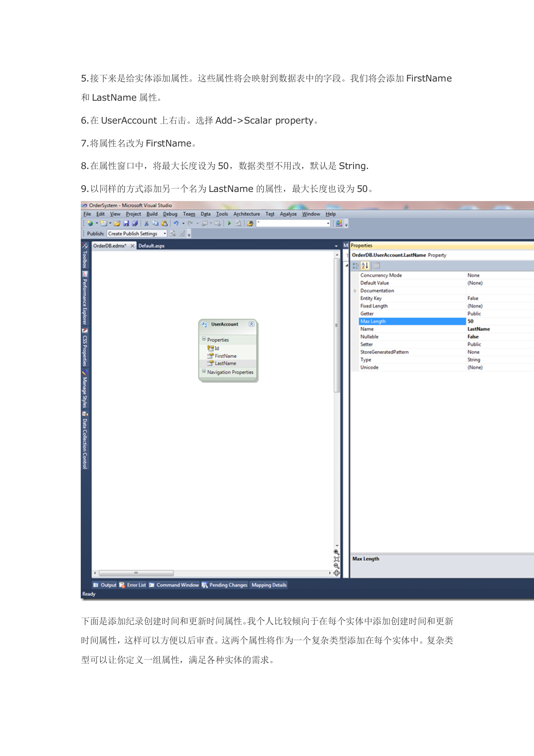Click the designer vertical scrollbar thumb
Viewport: 534px width, 756px height.
[x=337, y=326]
